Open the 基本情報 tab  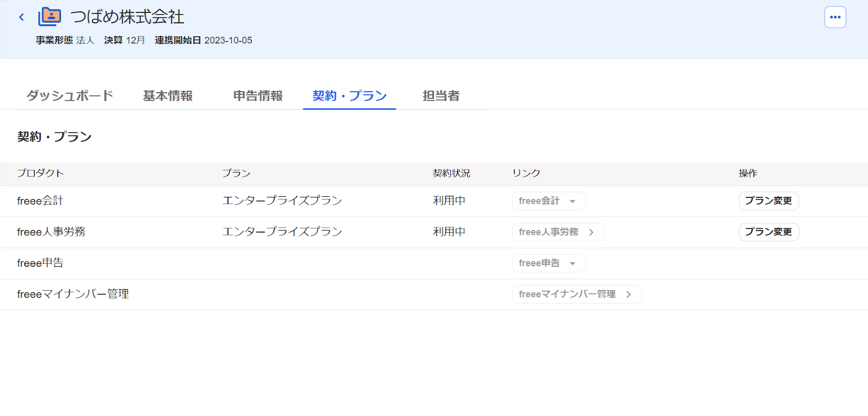[x=168, y=95]
